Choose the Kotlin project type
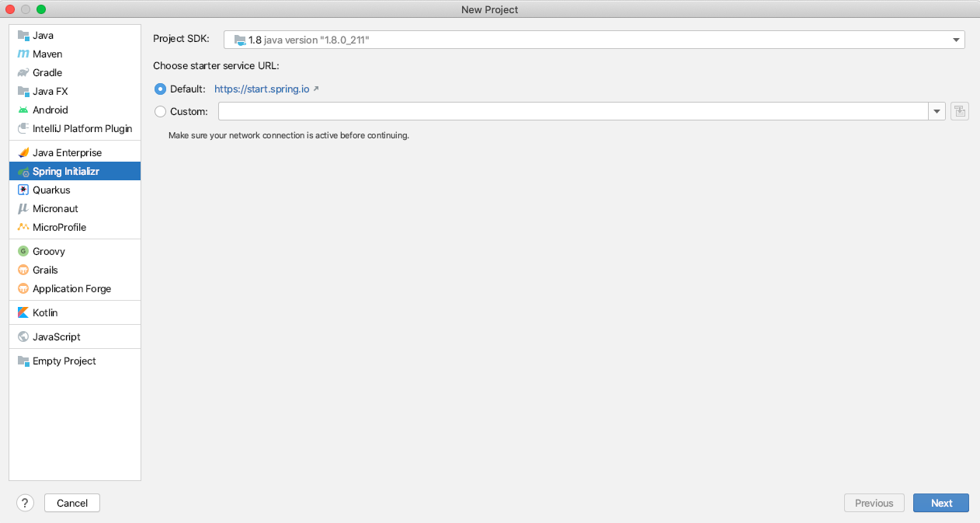The height and width of the screenshot is (523, 980). pyautogui.click(x=75, y=312)
